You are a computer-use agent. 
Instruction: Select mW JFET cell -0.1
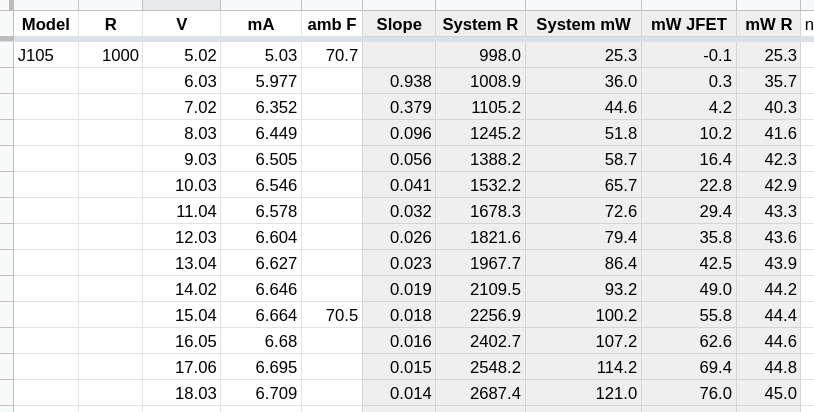pyautogui.click(x=689, y=55)
